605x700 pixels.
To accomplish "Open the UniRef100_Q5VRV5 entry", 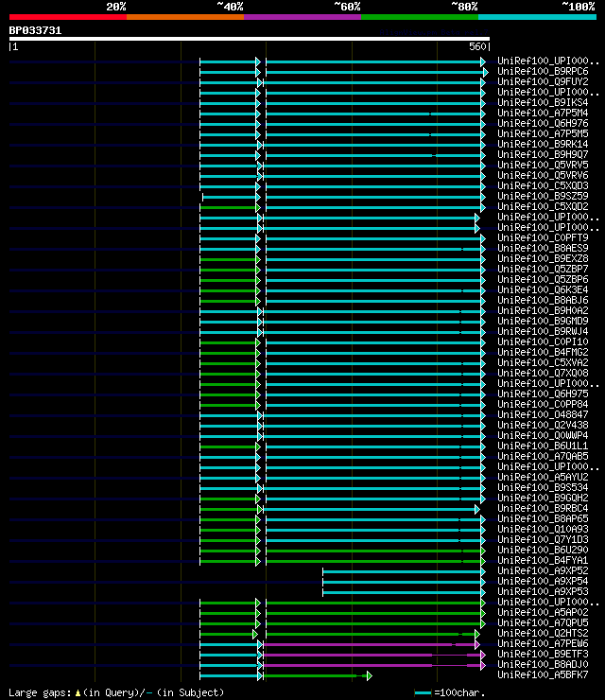I will (x=543, y=166).
